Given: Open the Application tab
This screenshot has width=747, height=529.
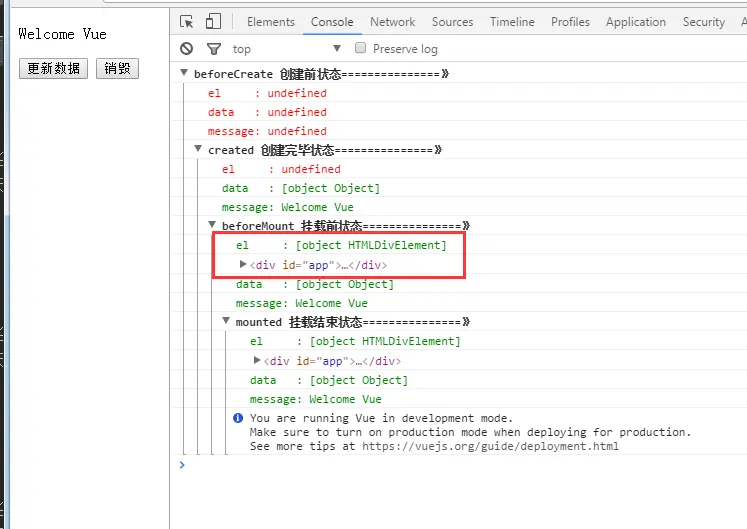Looking at the screenshot, I should tap(636, 22).
